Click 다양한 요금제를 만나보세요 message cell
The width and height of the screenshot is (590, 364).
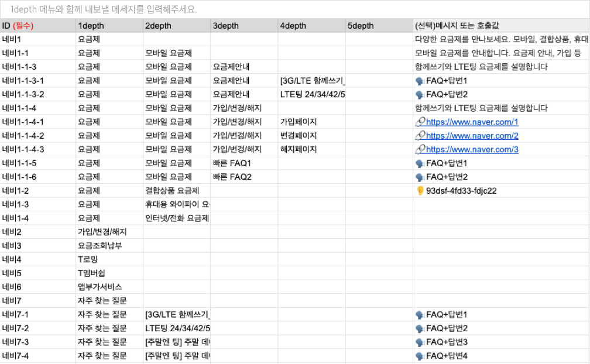501,39
